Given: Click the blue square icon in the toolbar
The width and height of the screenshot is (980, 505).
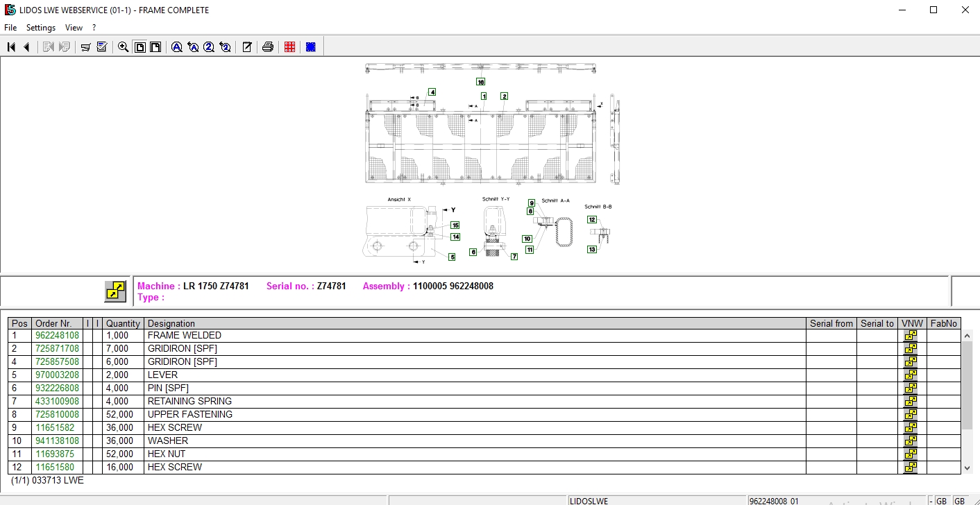Looking at the screenshot, I should [311, 47].
